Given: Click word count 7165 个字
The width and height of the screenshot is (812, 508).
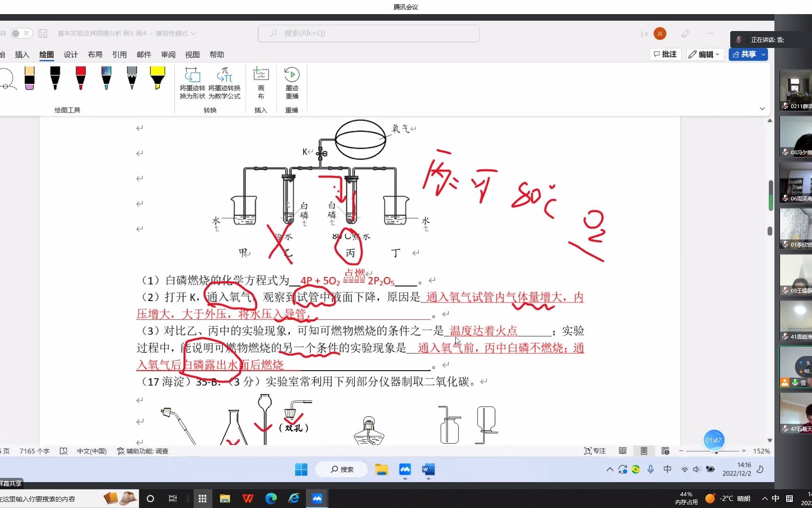Looking at the screenshot, I should (x=35, y=451).
